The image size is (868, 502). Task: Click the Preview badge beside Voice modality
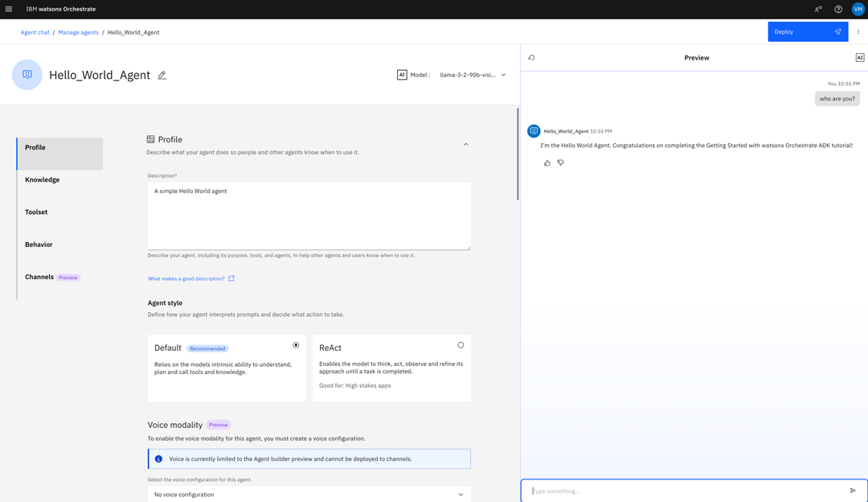218,425
